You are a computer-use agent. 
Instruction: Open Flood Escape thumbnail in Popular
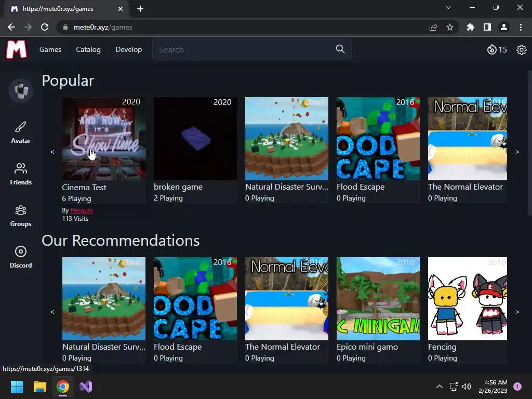pyautogui.click(x=378, y=139)
